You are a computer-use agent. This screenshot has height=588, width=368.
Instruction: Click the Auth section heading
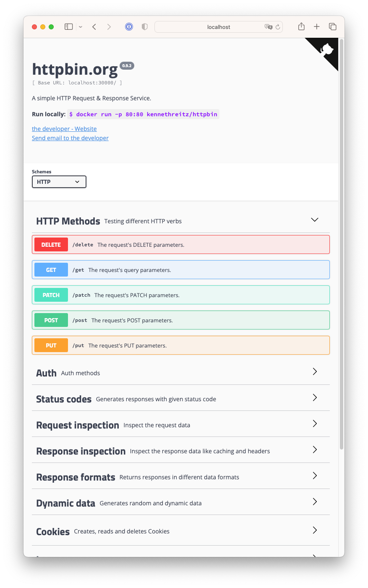pyautogui.click(x=46, y=373)
